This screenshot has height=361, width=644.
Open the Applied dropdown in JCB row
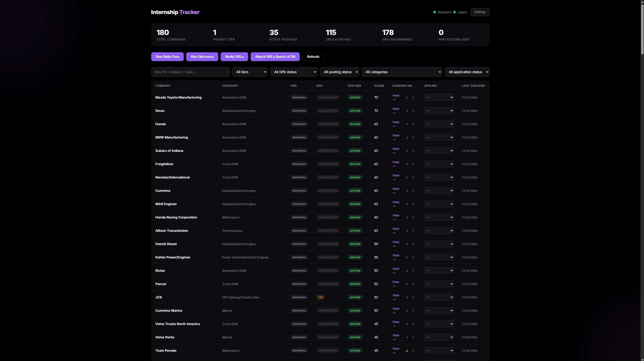click(439, 297)
